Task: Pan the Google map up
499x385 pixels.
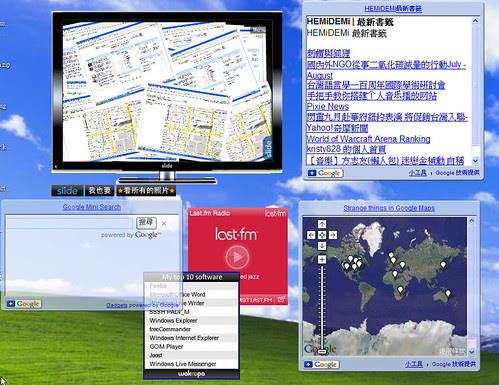Action: (x=322, y=224)
